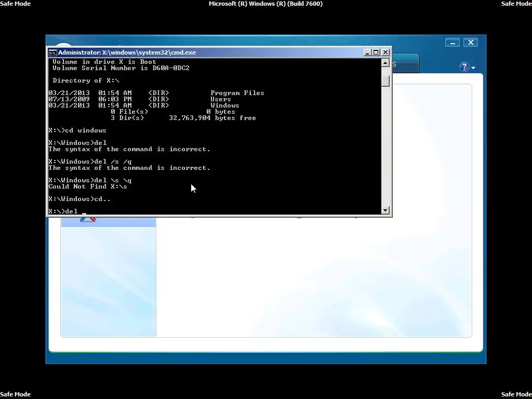Click the console scrollbar up arrow
Image resolution: width=532 pixels, height=399 pixels.
coord(385,62)
